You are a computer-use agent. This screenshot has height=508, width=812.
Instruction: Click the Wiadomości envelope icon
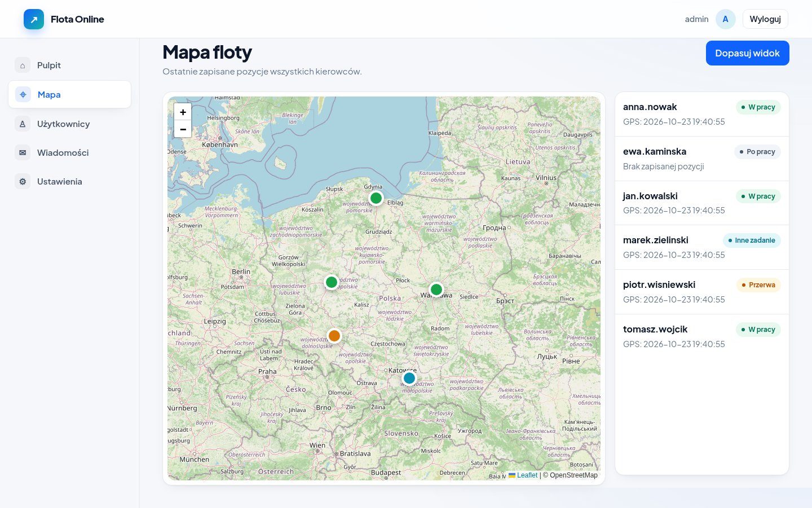23,153
